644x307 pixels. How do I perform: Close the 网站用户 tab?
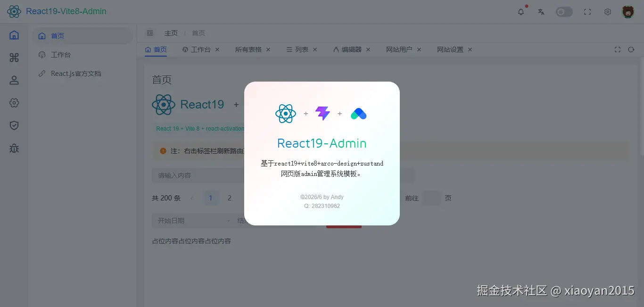click(x=419, y=50)
